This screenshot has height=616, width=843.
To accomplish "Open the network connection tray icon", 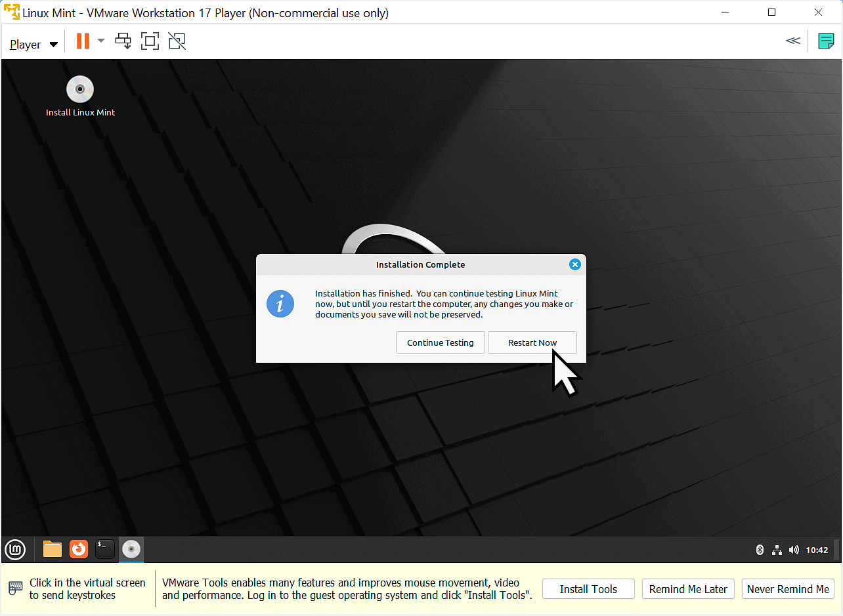I will coord(777,550).
